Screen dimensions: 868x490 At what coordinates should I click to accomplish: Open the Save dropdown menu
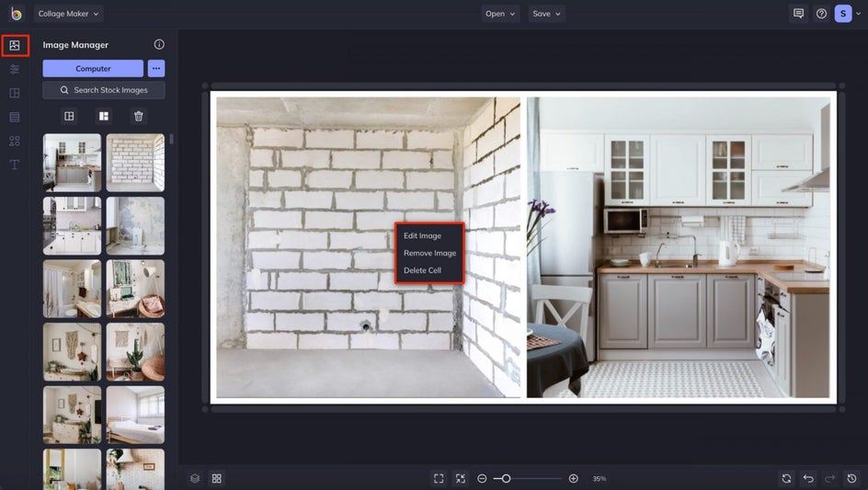546,13
